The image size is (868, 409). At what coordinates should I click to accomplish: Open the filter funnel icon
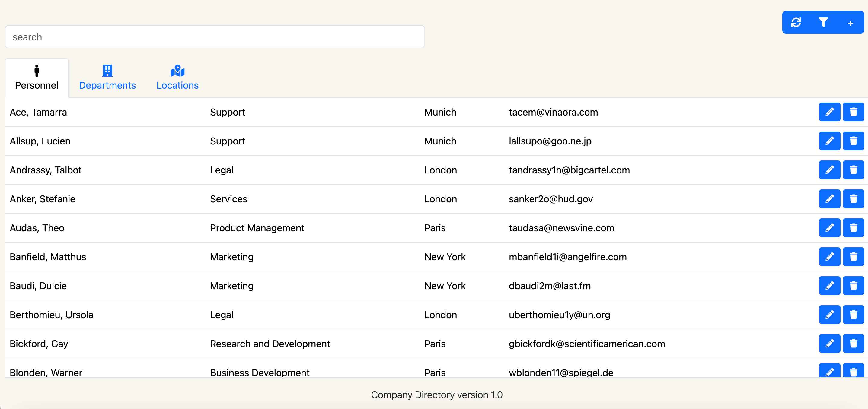[823, 23]
